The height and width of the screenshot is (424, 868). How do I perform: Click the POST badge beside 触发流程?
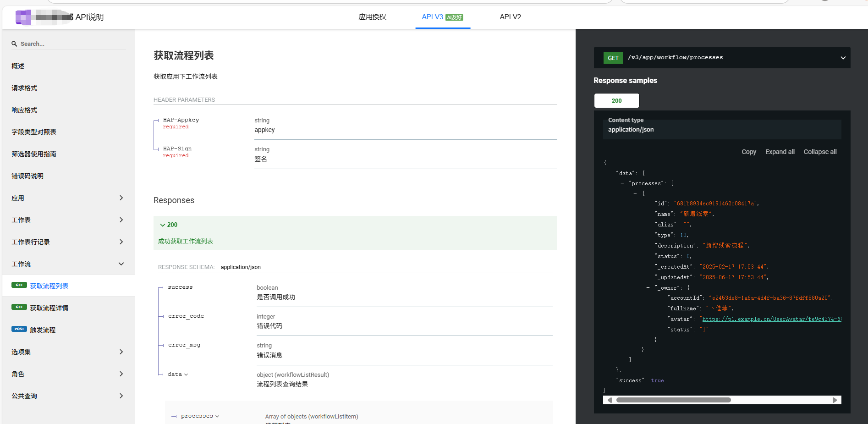(19, 329)
